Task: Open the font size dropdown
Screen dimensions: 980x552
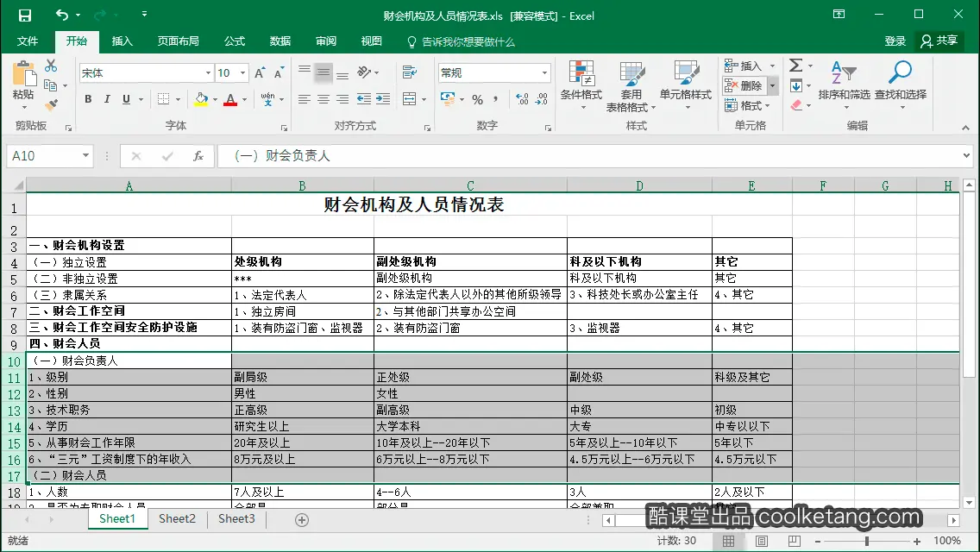Action: point(242,73)
